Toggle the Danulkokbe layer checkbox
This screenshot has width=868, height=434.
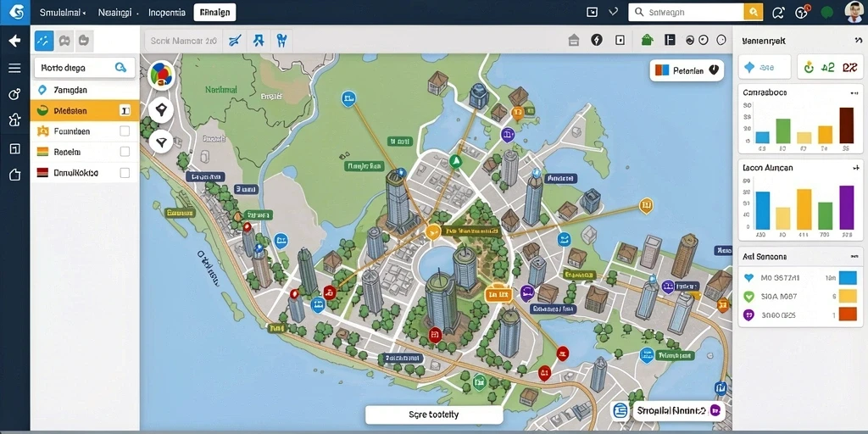tap(125, 173)
